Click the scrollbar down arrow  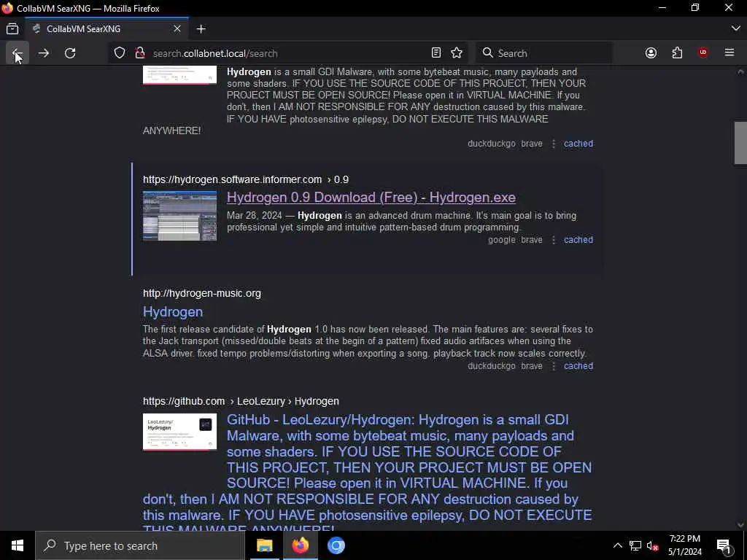point(740,525)
